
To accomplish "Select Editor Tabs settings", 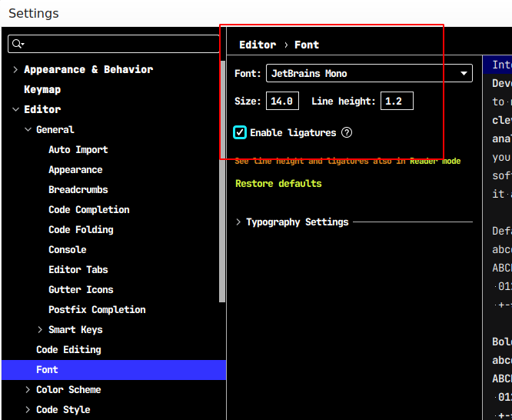I will [x=78, y=270].
